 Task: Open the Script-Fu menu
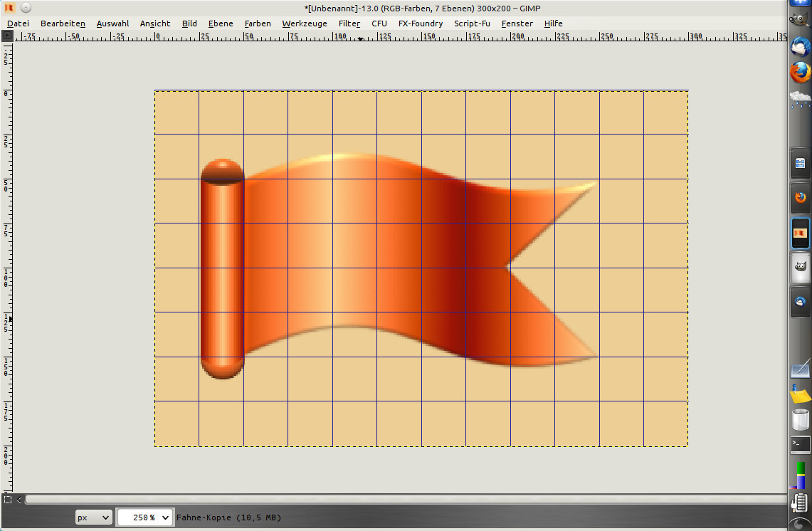tap(472, 23)
